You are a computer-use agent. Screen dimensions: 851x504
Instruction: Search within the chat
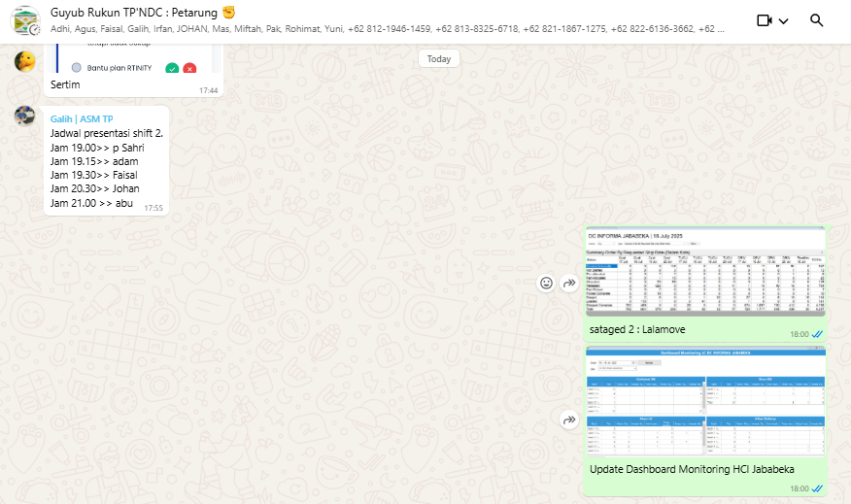pos(816,20)
